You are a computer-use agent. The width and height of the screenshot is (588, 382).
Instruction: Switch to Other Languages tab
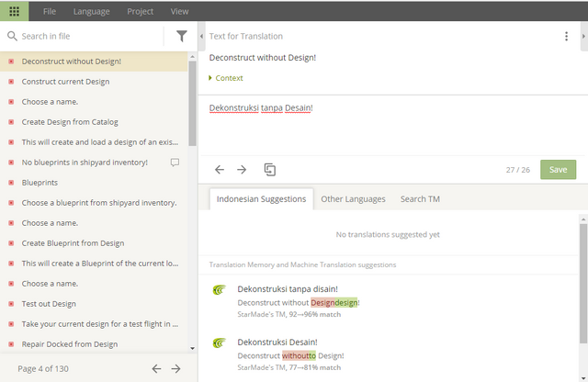pos(353,199)
